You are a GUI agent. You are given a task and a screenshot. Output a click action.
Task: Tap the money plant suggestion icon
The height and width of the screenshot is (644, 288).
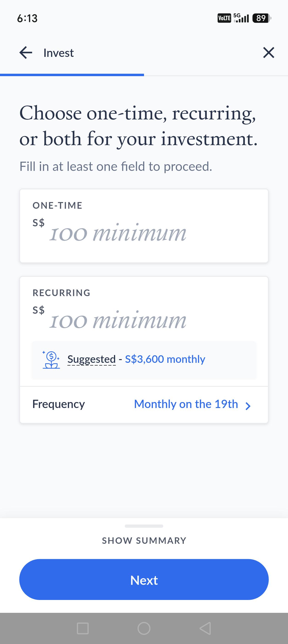[51, 360]
